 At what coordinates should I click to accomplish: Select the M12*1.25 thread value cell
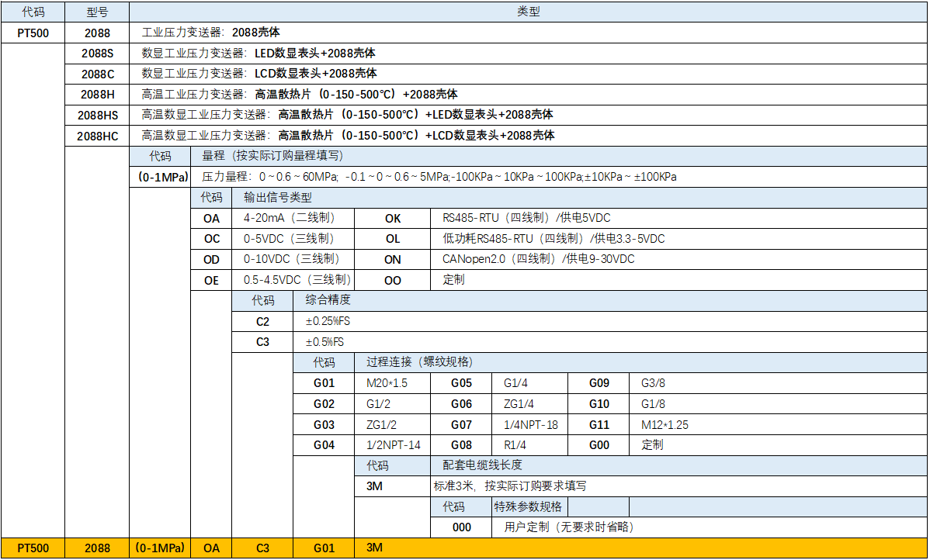pos(665,425)
